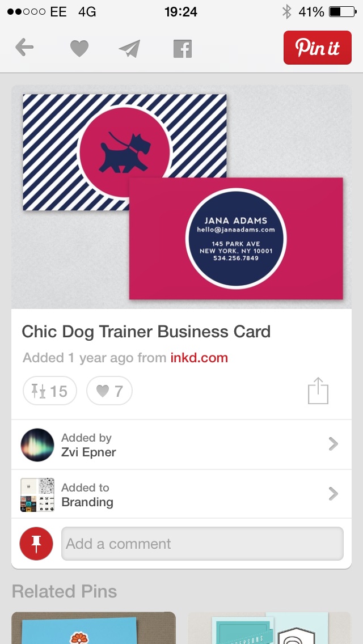The width and height of the screenshot is (363, 644).
Task: Open the dog trainer business card image
Action: [x=181, y=197]
